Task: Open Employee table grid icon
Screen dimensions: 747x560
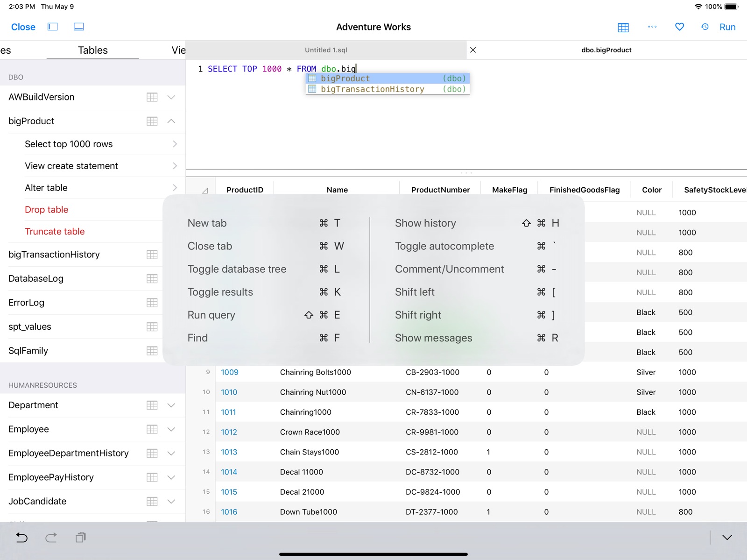Action: tap(152, 429)
